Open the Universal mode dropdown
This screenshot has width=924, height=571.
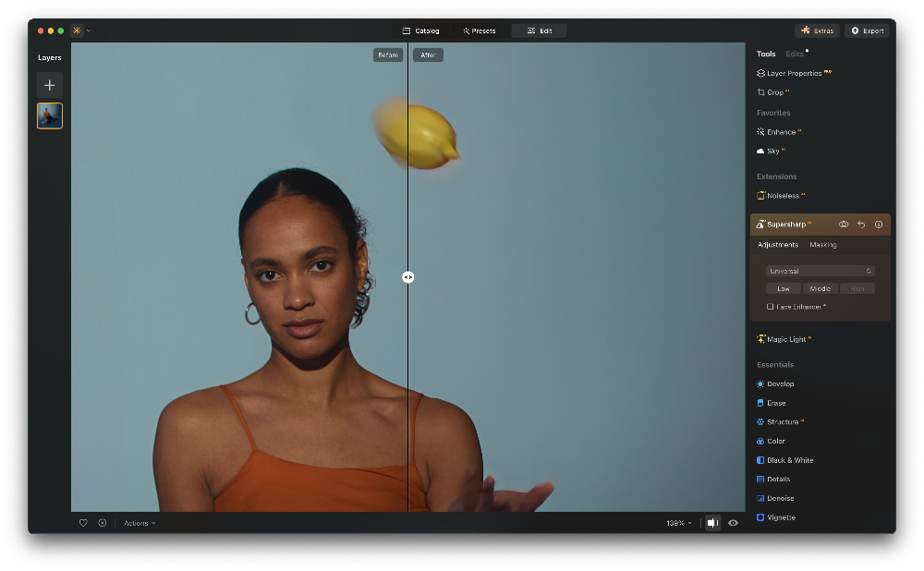pyautogui.click(x=820, y=271)
